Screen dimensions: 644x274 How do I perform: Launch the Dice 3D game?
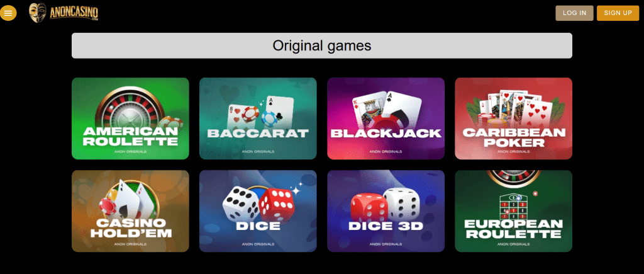(386, 211)
